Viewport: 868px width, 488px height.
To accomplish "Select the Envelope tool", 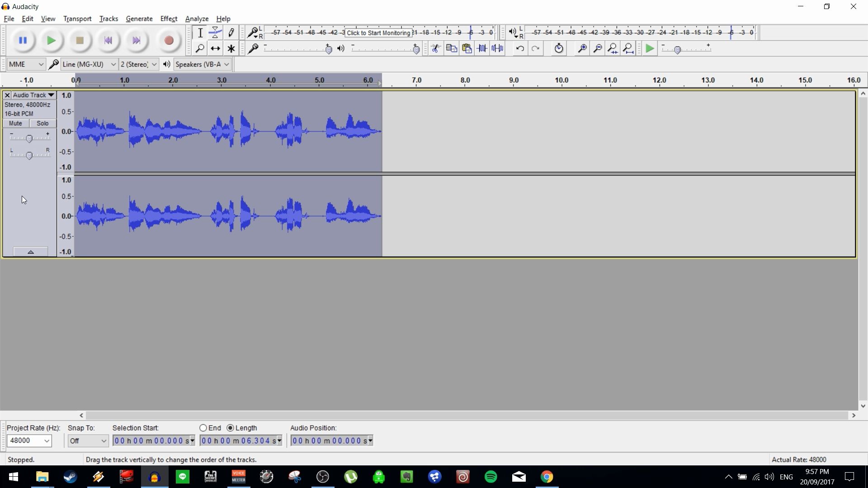I will tap(216, 33).
